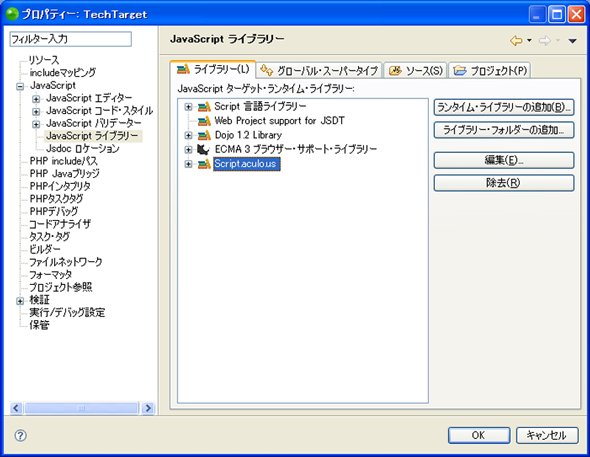
Task: Open the back history dropdown arrow
Action: click(x=529, y=40)
